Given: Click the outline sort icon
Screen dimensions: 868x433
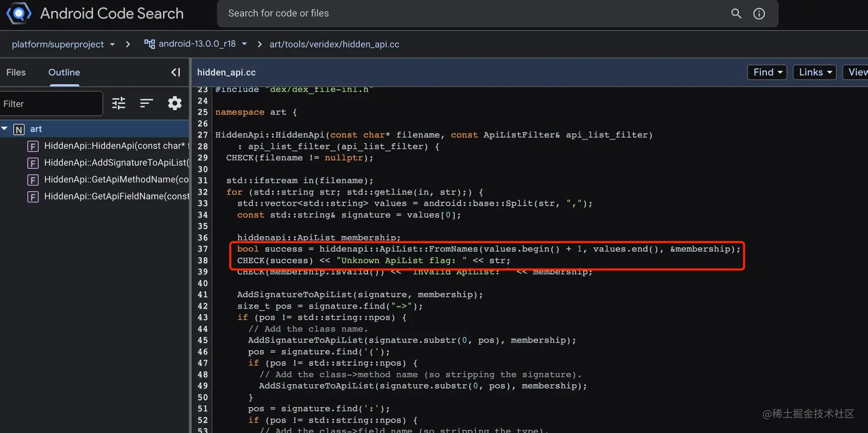Looking at the screenshot, I should [146, 103].
